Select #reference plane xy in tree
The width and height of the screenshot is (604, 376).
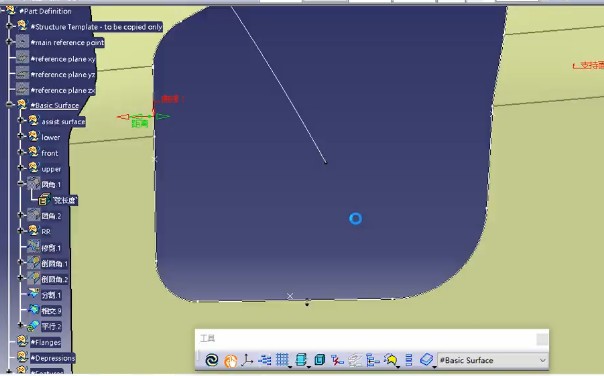click(63, 59)
